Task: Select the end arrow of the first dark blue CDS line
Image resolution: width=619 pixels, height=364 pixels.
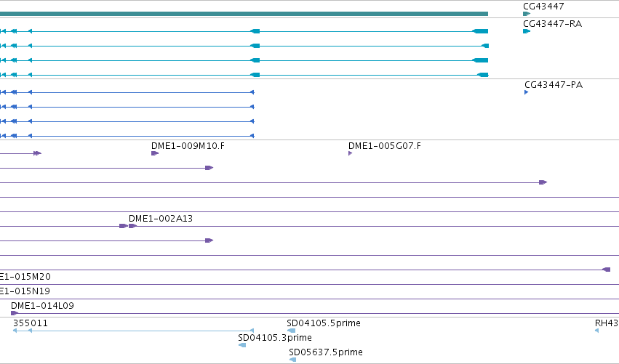Action: pyautogui.click(x=252, y=92)
